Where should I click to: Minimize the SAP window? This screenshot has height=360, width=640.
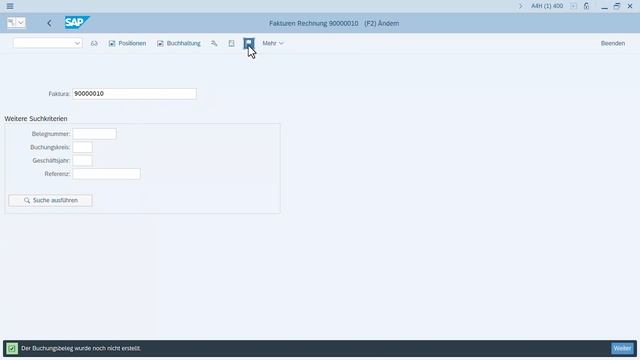point(604,6)
